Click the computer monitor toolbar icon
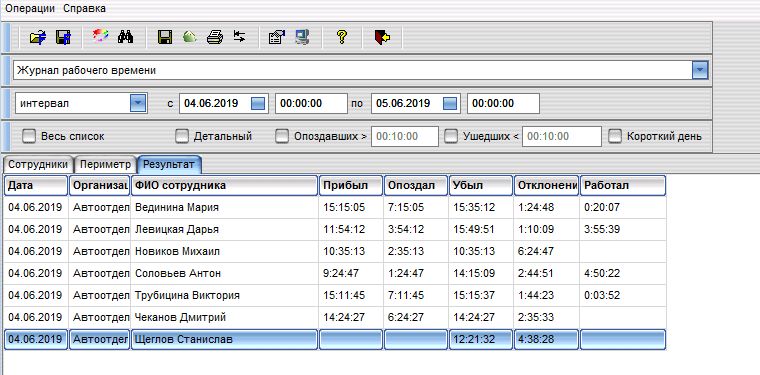The width and height of the screenshot is (760, 375). 303,37
